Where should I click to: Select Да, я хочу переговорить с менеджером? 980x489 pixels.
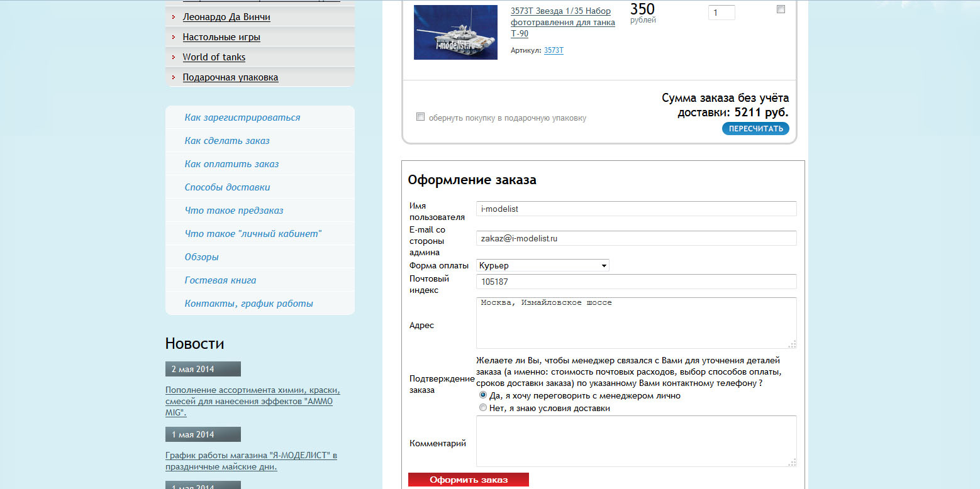tap(483, 395)
